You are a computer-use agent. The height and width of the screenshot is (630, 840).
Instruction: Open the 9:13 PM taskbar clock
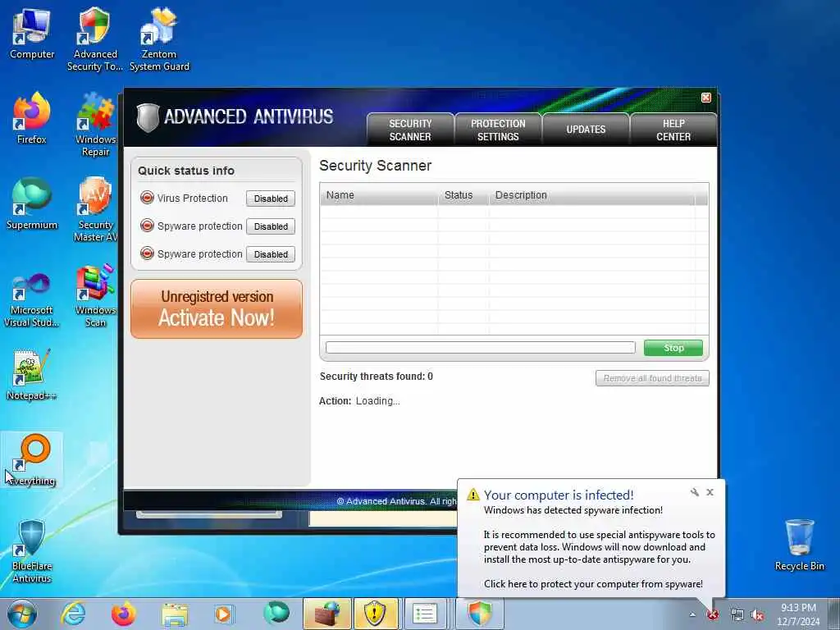[x=798, y=614]
